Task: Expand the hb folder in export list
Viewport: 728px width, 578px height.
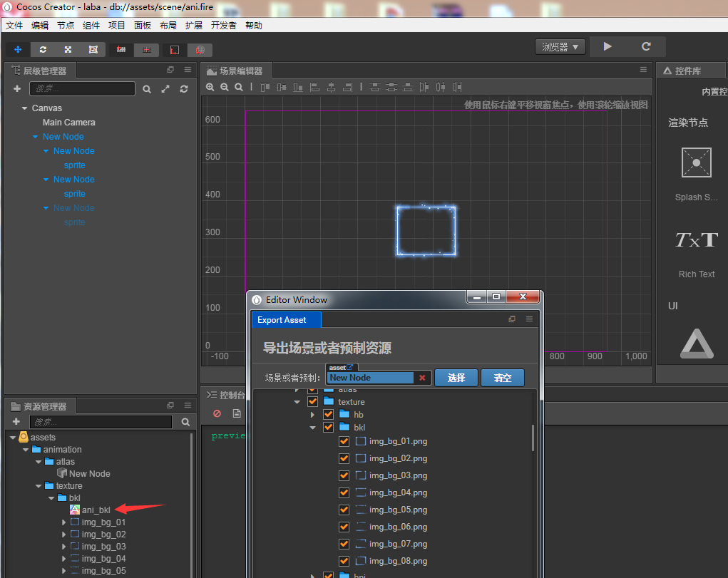Action: pos(312,414)
